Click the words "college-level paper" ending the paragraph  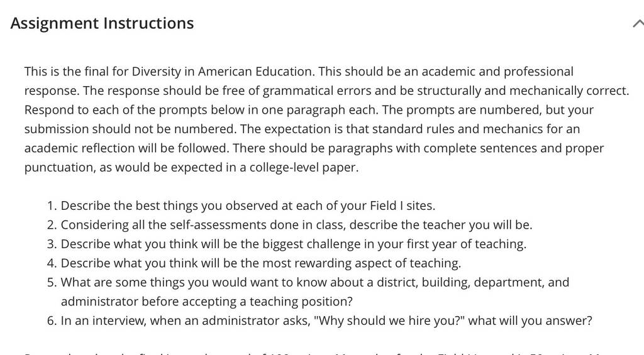click(304, 167)
